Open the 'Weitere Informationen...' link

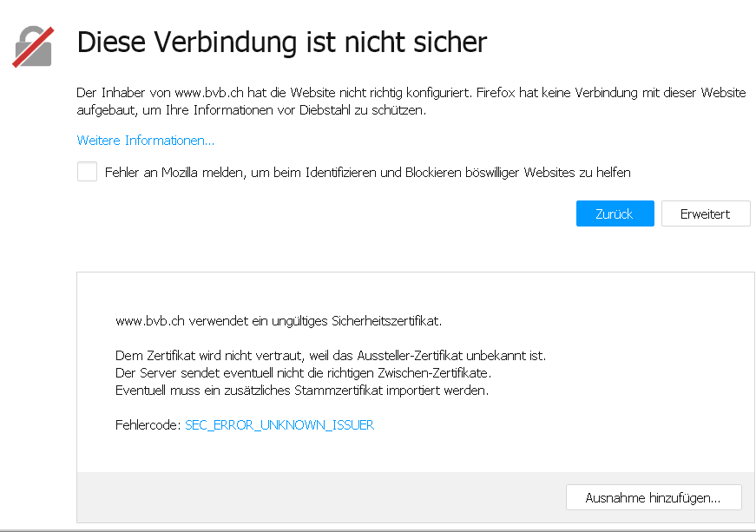146,141
